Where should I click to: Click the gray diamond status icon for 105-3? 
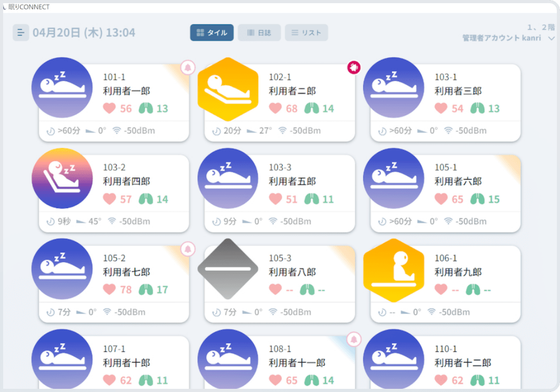click(x=228, y=269)
